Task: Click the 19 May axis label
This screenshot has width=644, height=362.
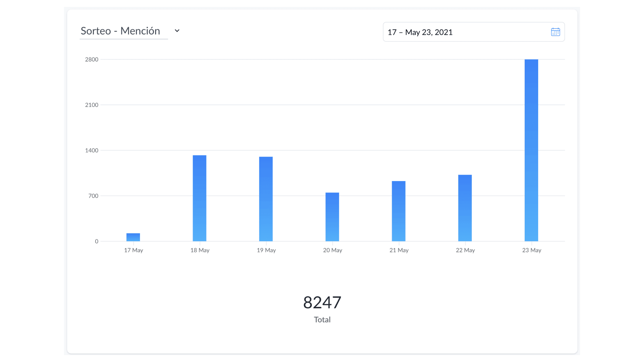Action: (266, 250)
